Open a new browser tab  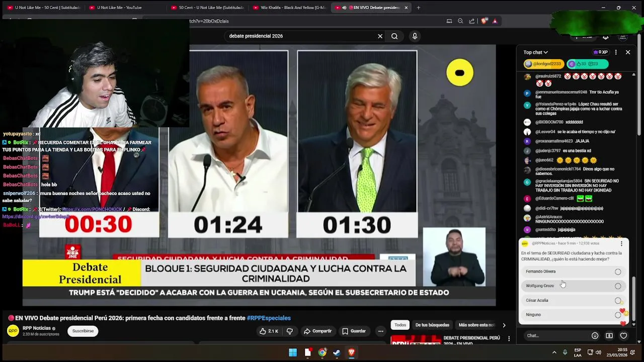418,8
